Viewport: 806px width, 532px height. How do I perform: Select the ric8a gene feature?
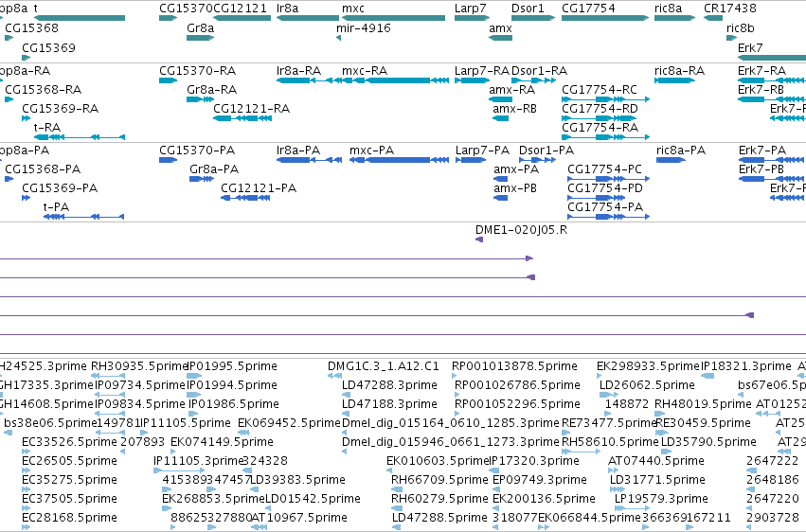[x=674, y=18]
